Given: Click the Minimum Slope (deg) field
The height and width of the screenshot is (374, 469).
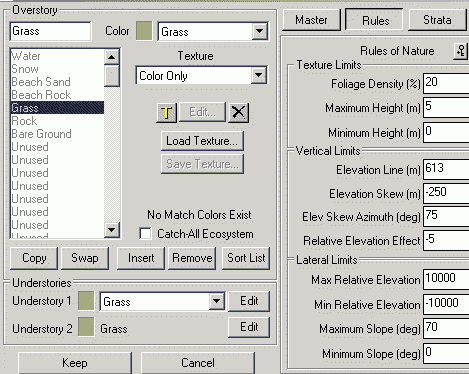Looking at the screenshot, I should 446,353.
